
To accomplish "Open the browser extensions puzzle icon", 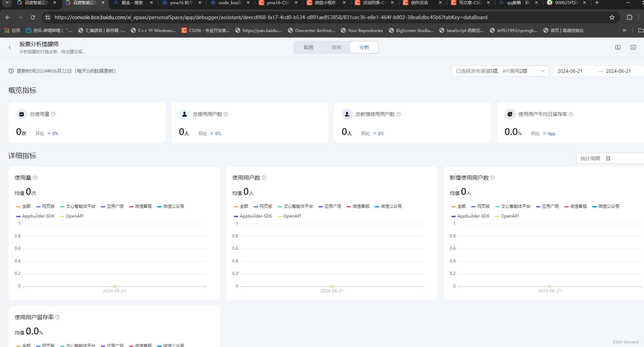I will (x=629, y=17).
